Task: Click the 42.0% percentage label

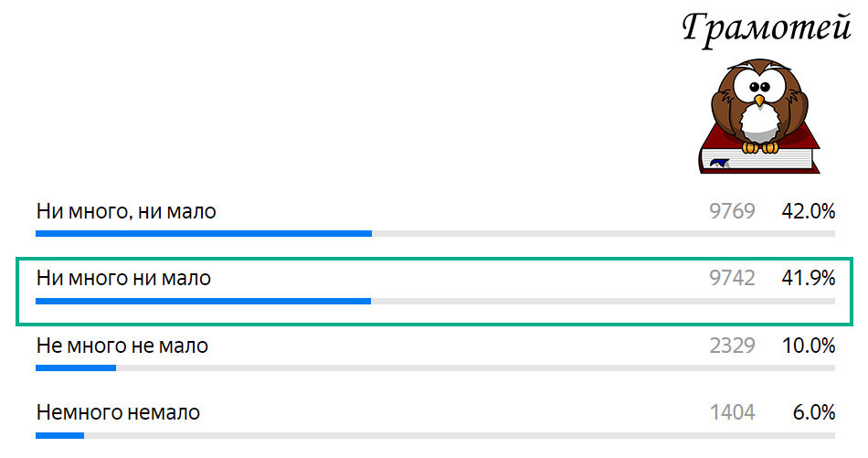Action: pyautogui.click(x=809, y=211)
